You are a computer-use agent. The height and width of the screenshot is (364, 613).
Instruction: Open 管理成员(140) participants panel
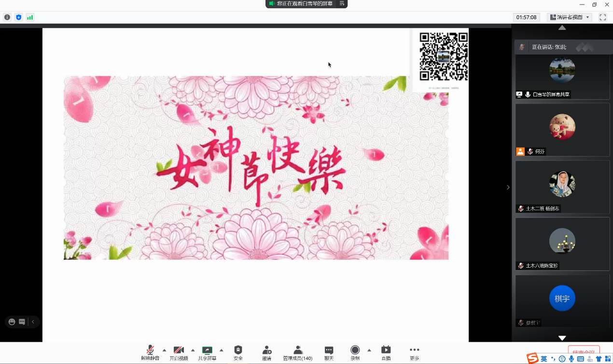tap(298, 350)
